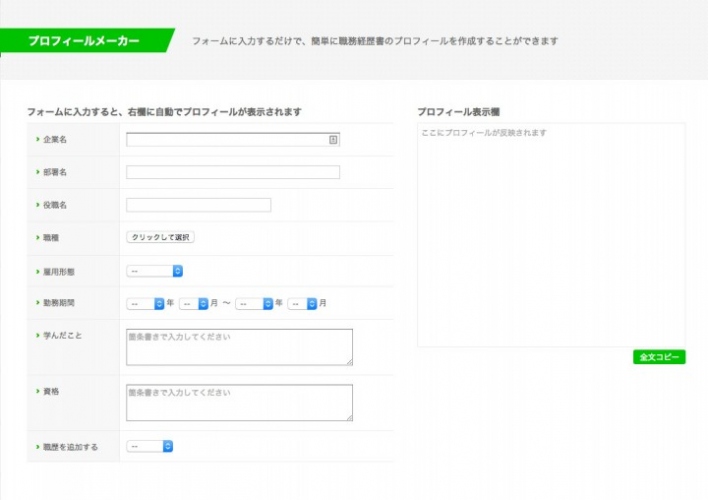Click the クリックして選択 button for 職種
Screen dimensions: 708x500
[160, 237]
